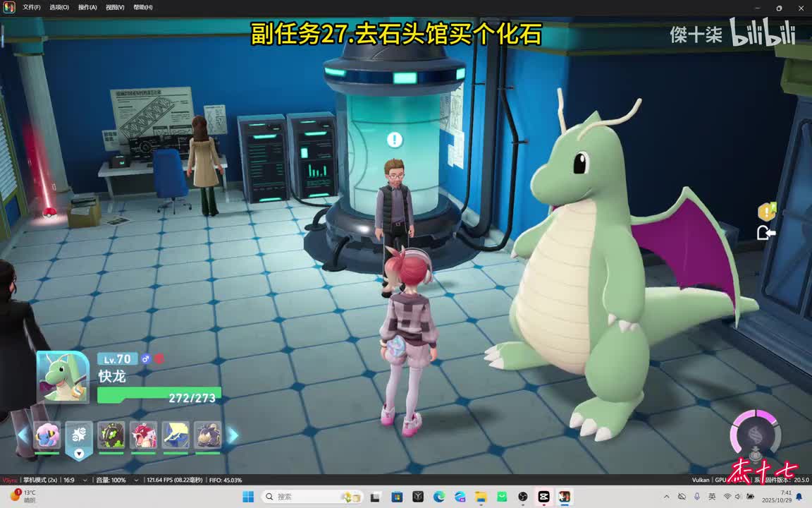
Task: Click the yellow hexagon quest alert icon
Action: [766, 212]
